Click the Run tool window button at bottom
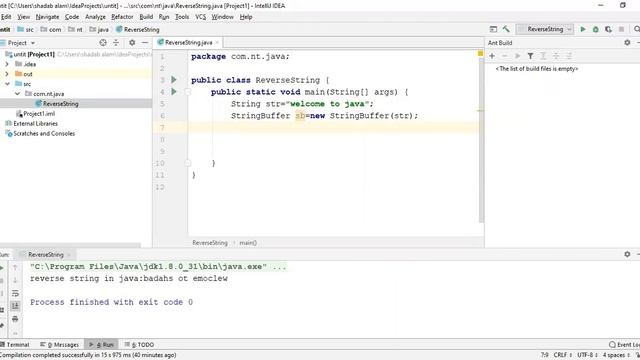This screenshot has width=640, height=360. (101, 345)
